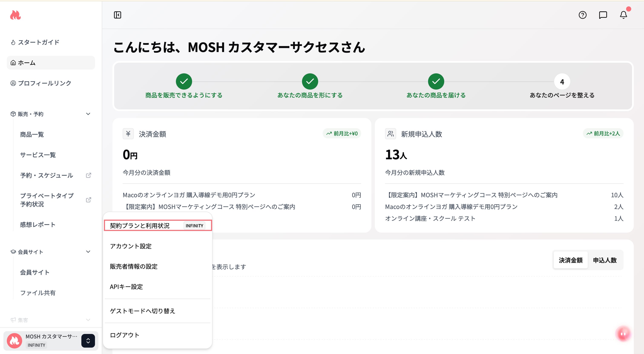Select 販売者情報の設定 from the popup menu

158,266
